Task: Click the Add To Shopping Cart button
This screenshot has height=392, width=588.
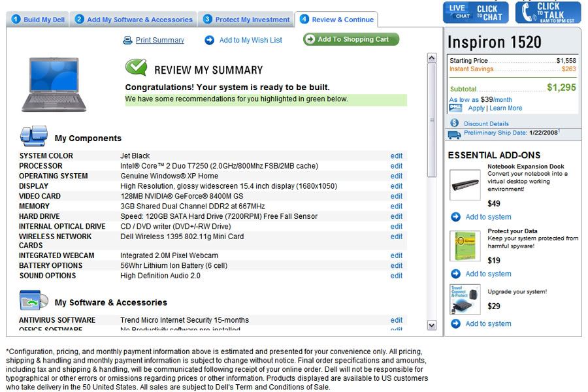Action: 351,39
